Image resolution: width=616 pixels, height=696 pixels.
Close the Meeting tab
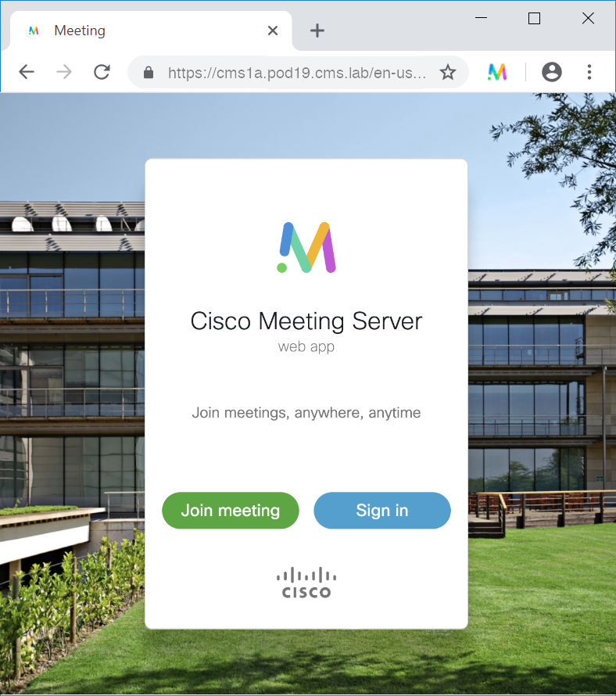273,30
